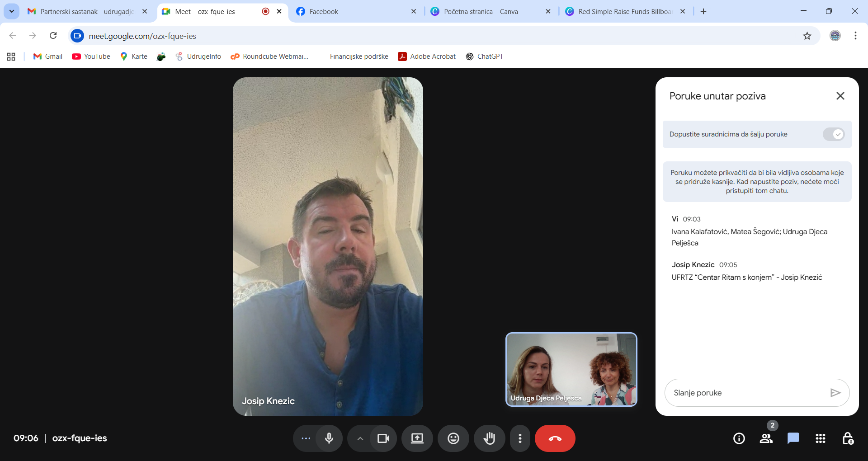The height and width of the screenshot is (461, 868).
Task: Toggle allowing participants to send messages
Action: [833, 134]
